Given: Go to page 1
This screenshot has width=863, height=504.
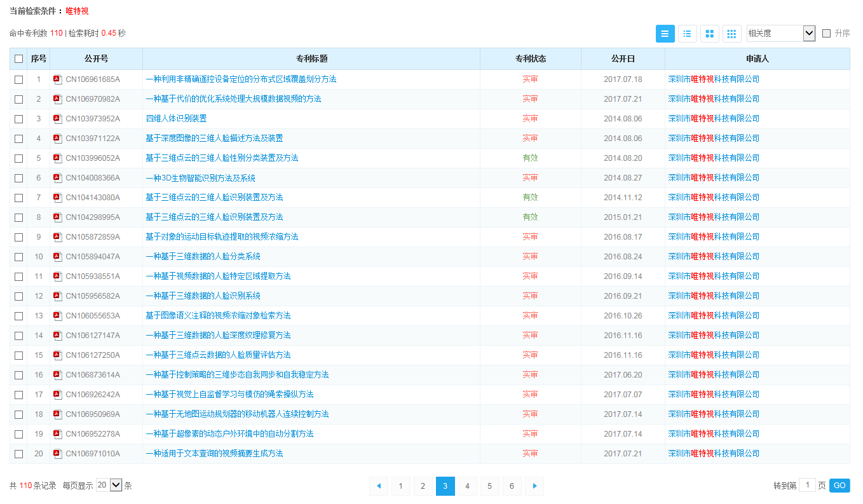Looking at the screenshot, I should (401, 486).
